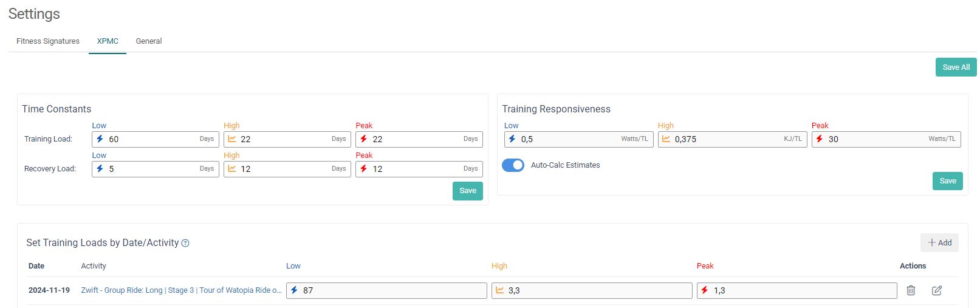Viewport: 980px width, 308px height.
Task: Click the trash icon for the 2024-11-19 entry
Action: click(911, 290)
